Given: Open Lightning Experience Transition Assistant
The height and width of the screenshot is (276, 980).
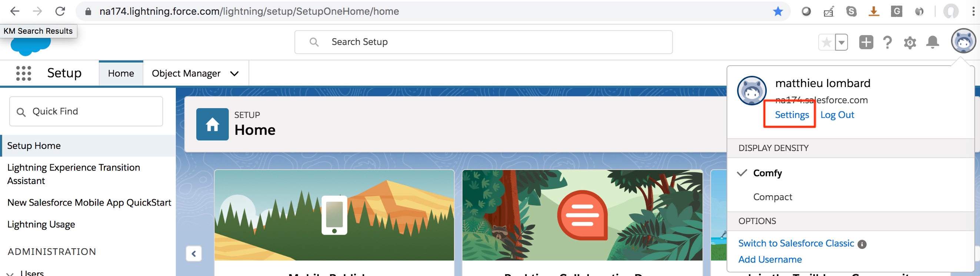Looking at the screenshot, I should coord(73,174).
